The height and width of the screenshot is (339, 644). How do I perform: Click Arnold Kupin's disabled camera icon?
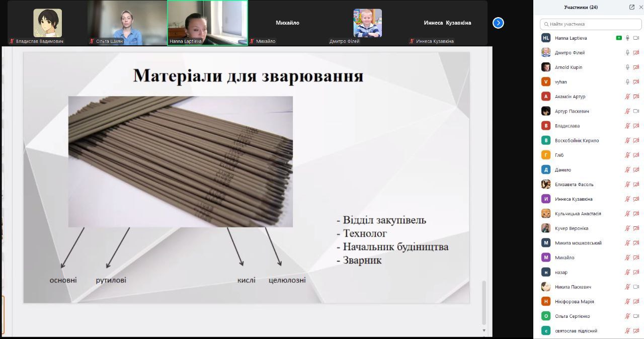636,67
